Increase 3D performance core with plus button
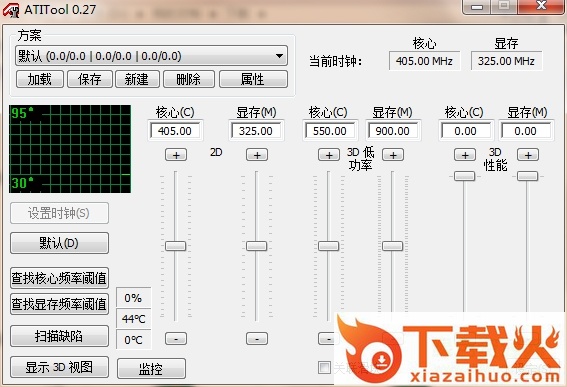This screenshot has width=567, height=387. click(x=465, y=155)
